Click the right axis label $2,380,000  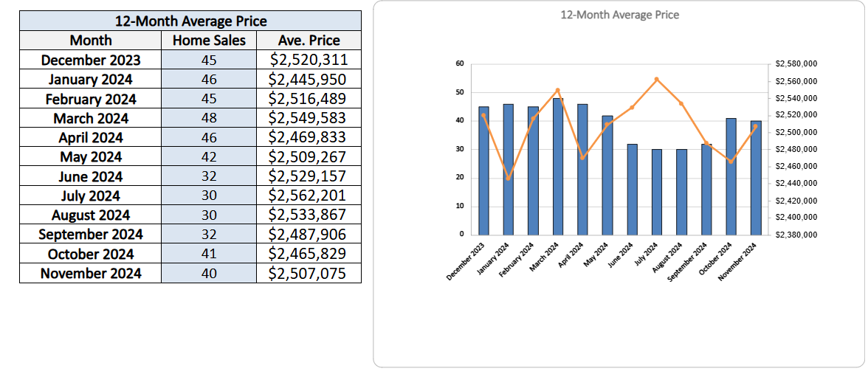click(x=796, y=235)
